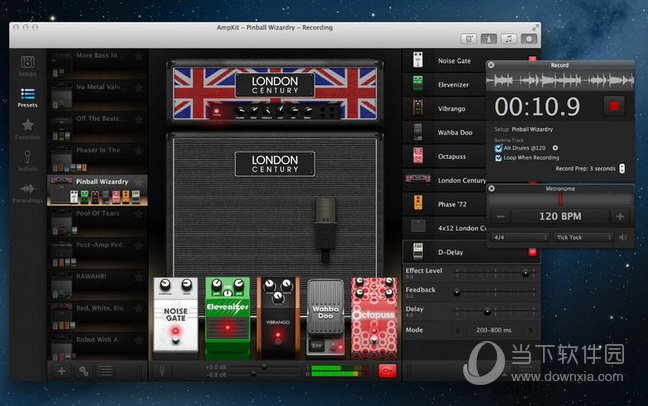Viewport: 648px width, 406px height.
Task: Click the microphone in front of the cabinet
Action: 325,229
